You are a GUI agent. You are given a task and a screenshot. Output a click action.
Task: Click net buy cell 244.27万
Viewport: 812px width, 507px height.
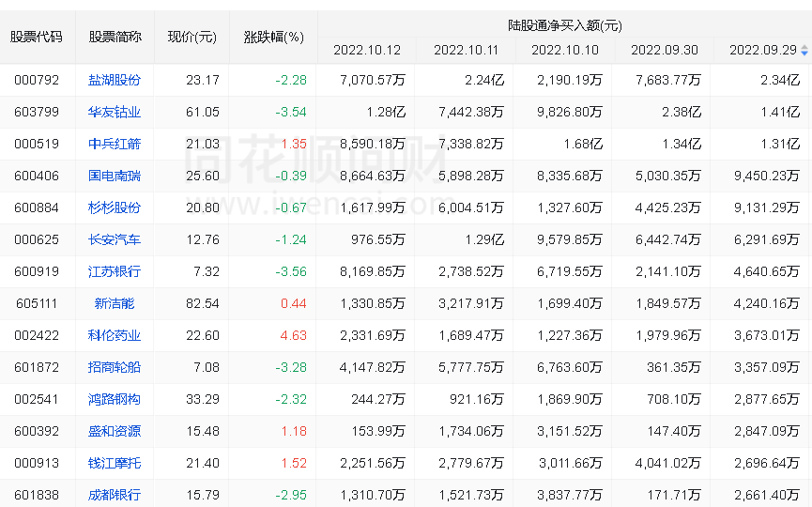coord(378,399)
